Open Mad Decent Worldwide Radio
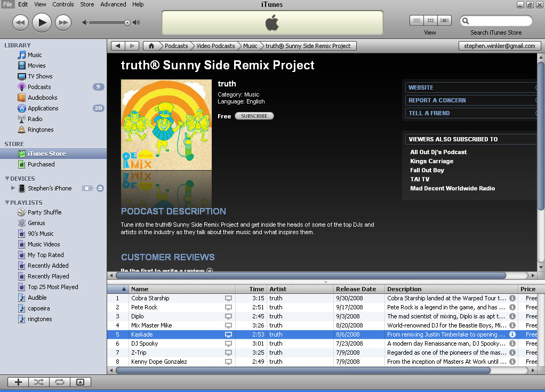 [x=453, y=188]
